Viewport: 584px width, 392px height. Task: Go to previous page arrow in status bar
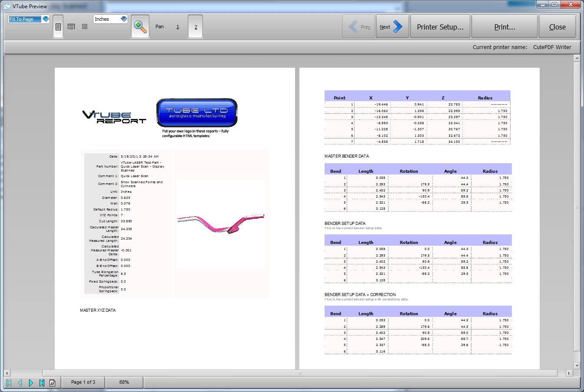click(x=20, y=382)
